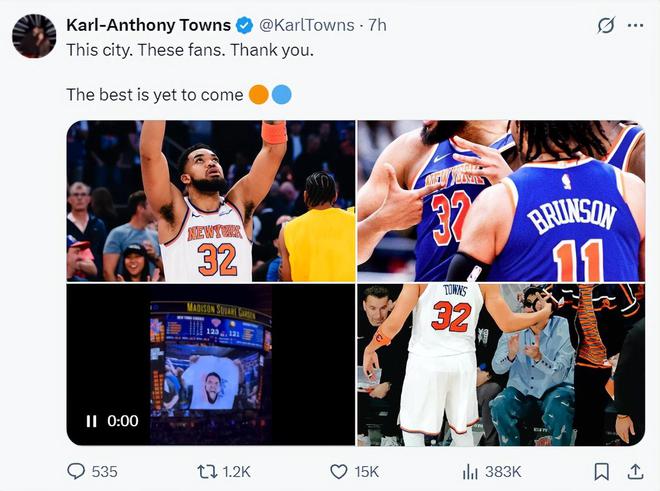Open the photo of Towns' jersey back
660x491 pixels.
[x=501, y=364]
